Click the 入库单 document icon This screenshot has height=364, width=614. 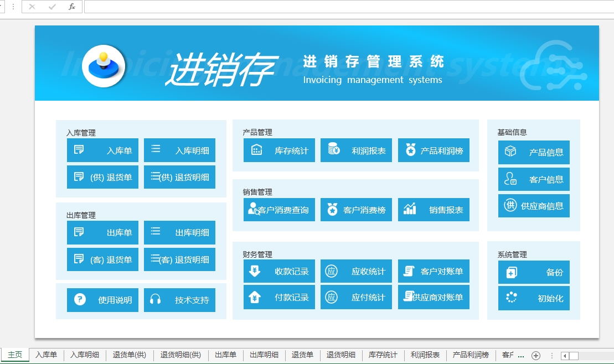pos(79,150)
